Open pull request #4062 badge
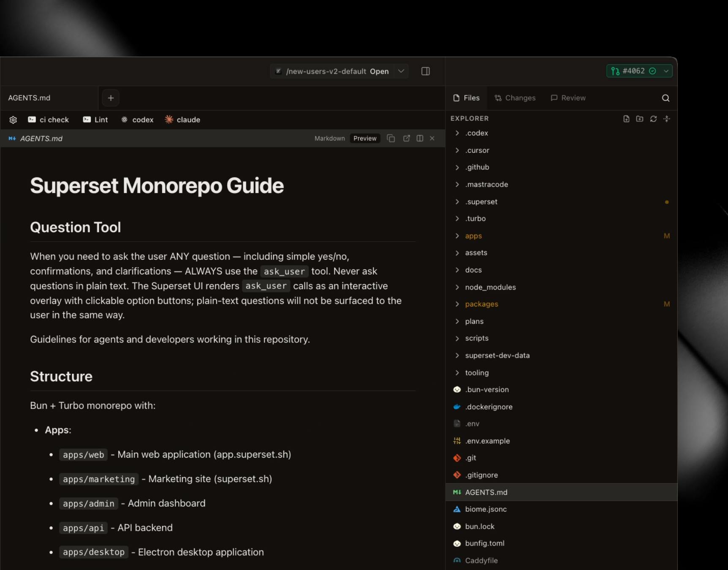 tap(634, 71)
